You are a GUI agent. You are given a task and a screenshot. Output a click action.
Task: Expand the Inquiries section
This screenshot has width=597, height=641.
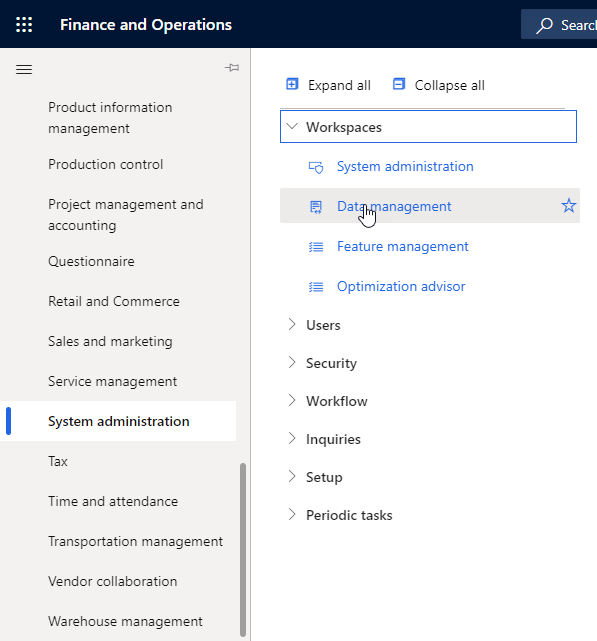(x=292, y=439)
